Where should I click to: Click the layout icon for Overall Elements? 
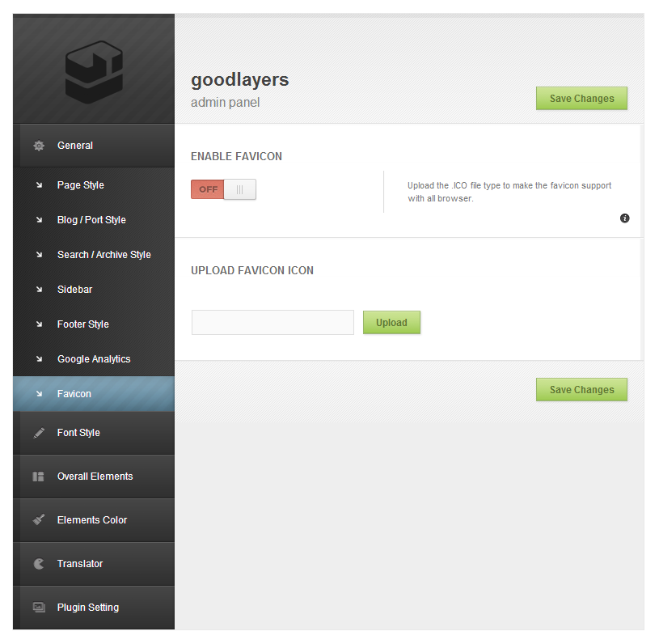point(38,477)
